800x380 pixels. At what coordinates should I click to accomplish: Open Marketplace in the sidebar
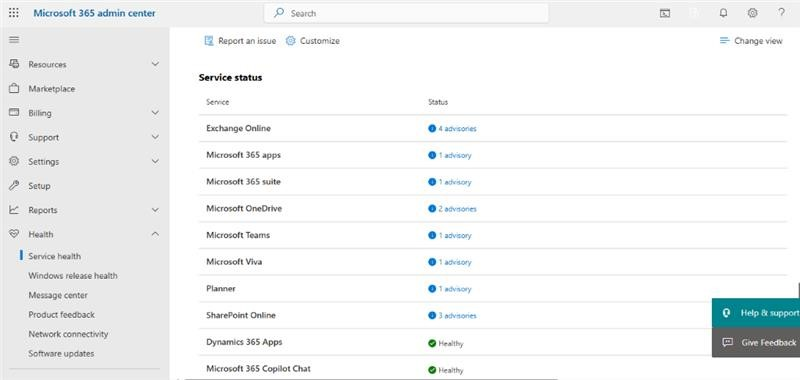(x=52, y=89)
